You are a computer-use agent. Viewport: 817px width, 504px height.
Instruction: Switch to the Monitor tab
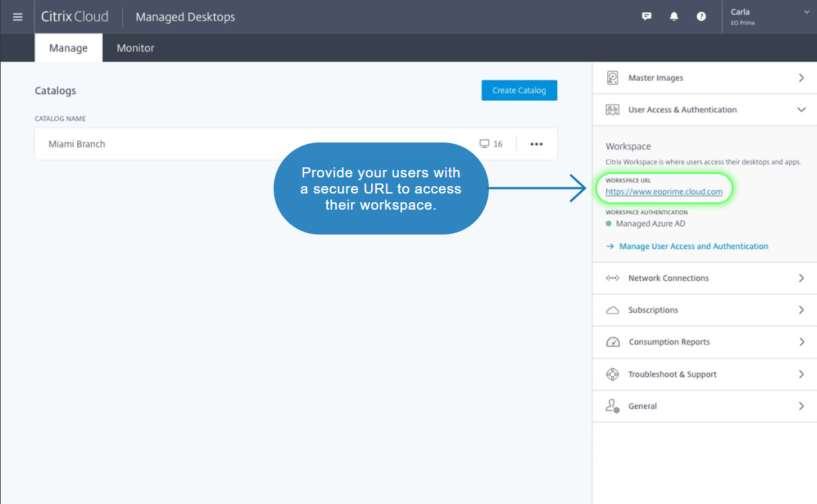point(135,48)
